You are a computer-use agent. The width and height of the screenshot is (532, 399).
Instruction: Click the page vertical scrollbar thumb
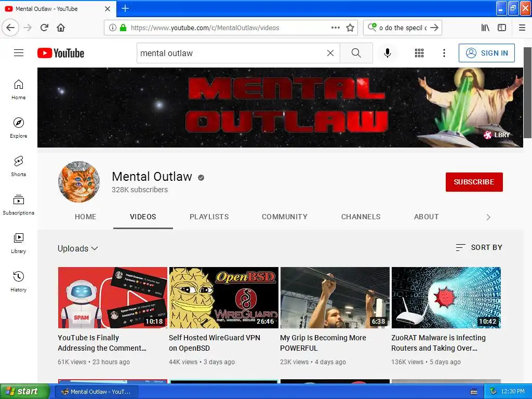[527, 92]
